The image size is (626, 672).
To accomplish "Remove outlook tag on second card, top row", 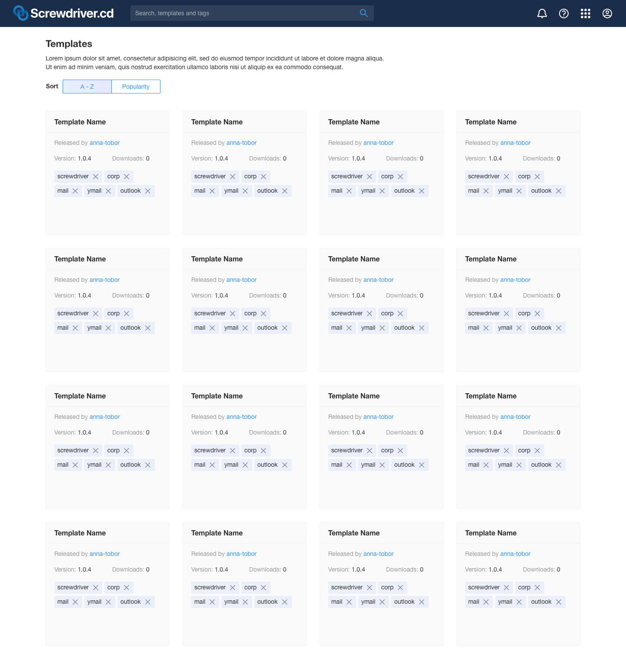I will tap(285, 191).
